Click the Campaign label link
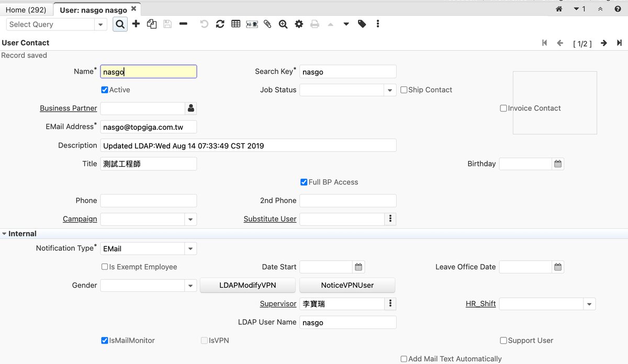This screenshot has height=364, width=628. click(80, 219)
